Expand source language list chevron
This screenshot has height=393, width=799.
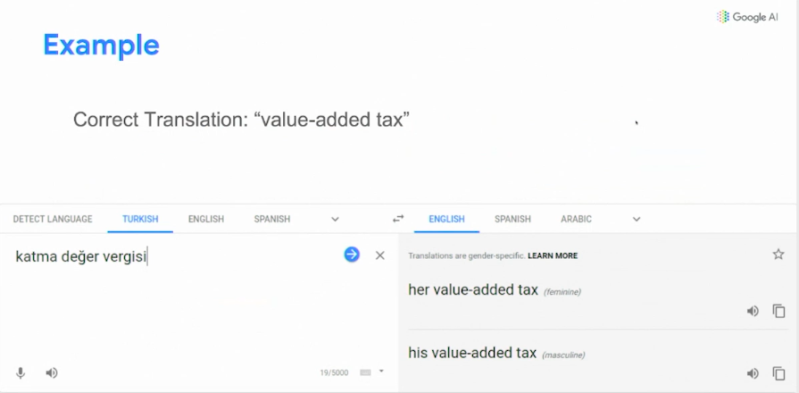coord(335,219)
